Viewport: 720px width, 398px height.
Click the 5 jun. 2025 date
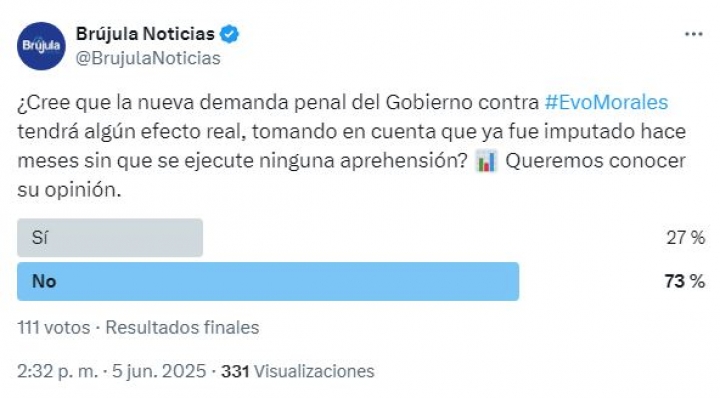tap(159, 371)
